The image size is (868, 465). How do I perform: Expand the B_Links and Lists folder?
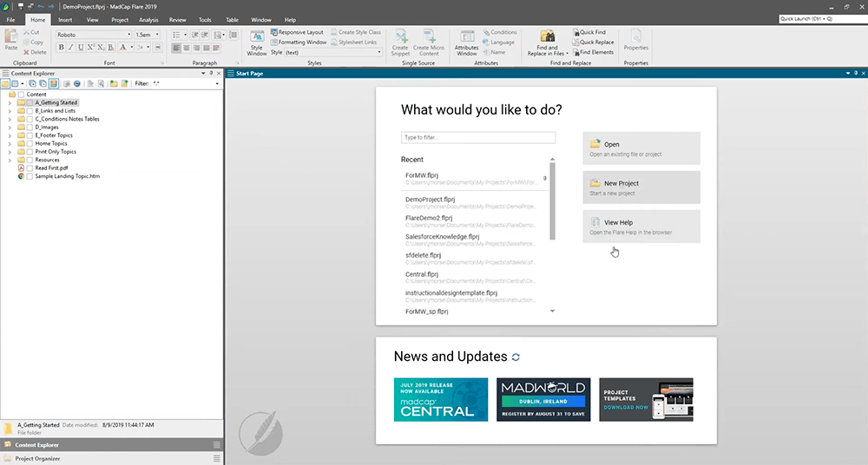click(10, 111)
